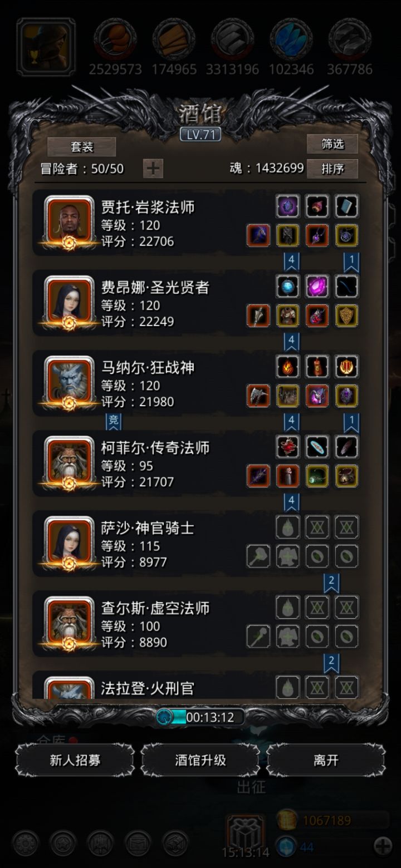Open 马纳尔·狂战神 flame skill icon
The height and width of the screenshot is (868, 401).
[x=288, y=367]
